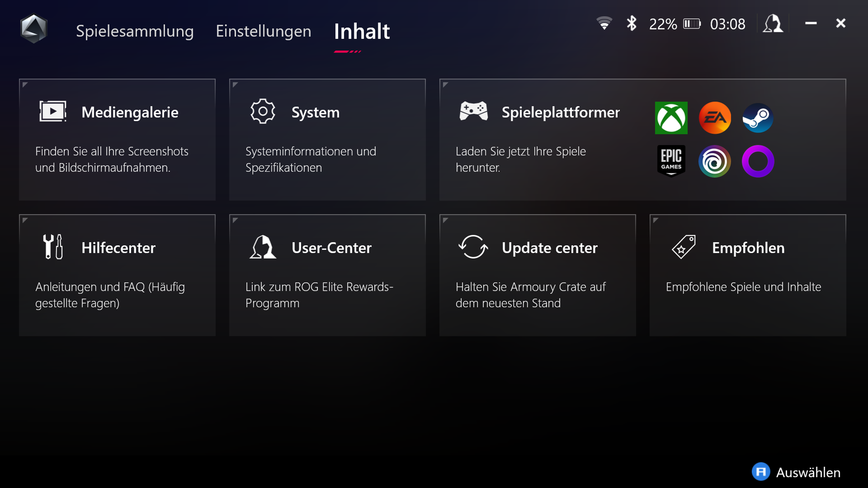Open the Epic Games icon

(671, 161)
